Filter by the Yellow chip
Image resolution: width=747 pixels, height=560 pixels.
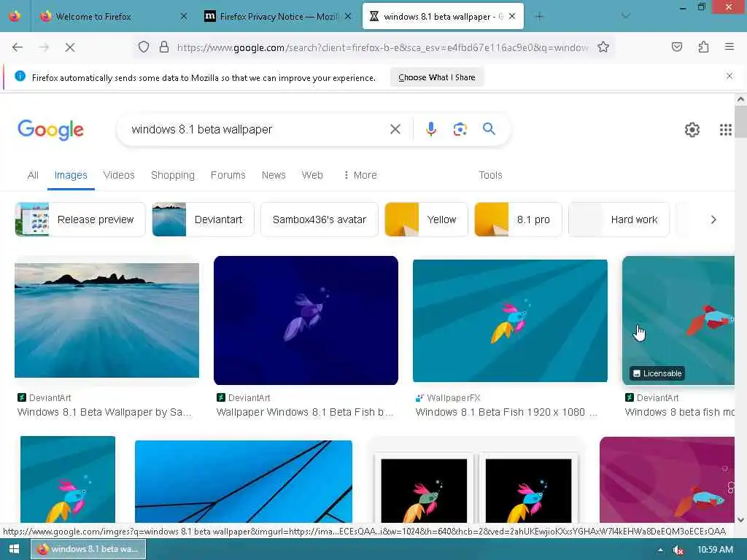[426, 219]
